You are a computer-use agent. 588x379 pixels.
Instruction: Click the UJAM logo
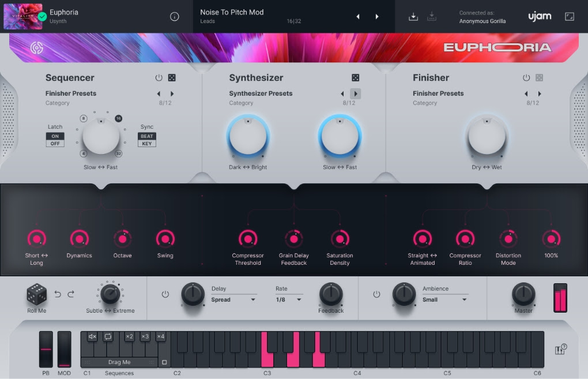pyautogui.click(x=540, y=17)
